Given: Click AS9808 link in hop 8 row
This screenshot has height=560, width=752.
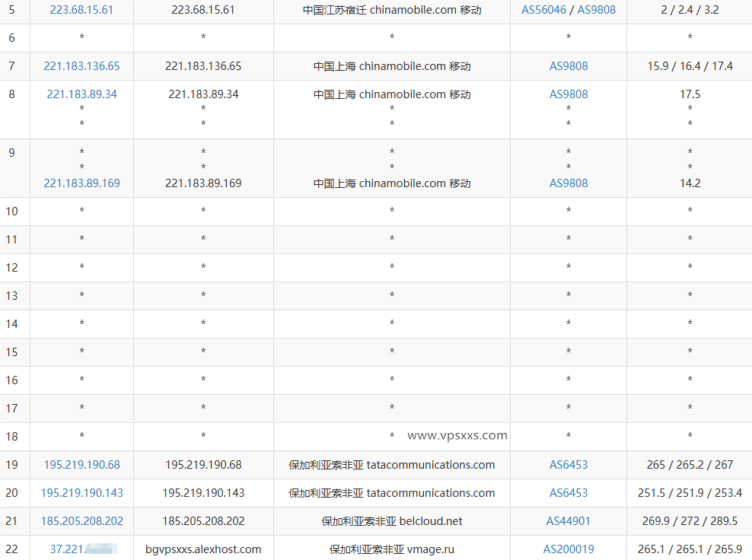Looking at the screenshot, I should pos(569,94).
